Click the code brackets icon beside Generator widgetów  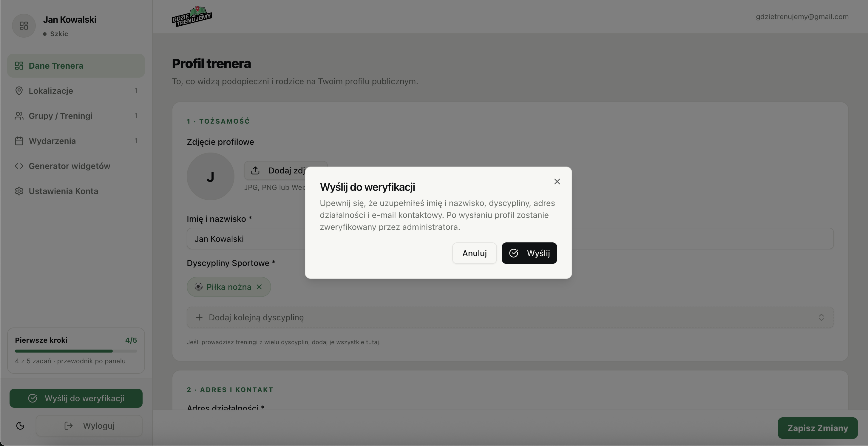click(19, 166)
